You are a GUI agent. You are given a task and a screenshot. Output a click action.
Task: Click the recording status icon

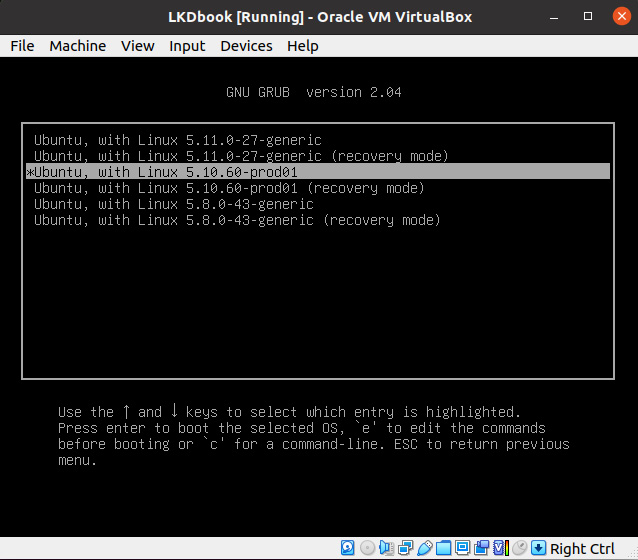(481, 548)
